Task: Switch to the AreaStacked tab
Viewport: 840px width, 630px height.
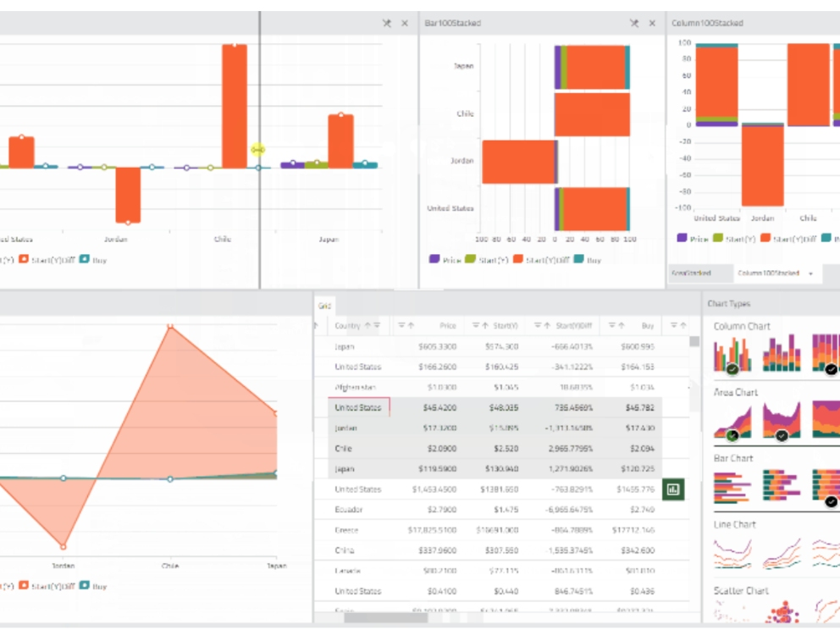Action: 690,274
